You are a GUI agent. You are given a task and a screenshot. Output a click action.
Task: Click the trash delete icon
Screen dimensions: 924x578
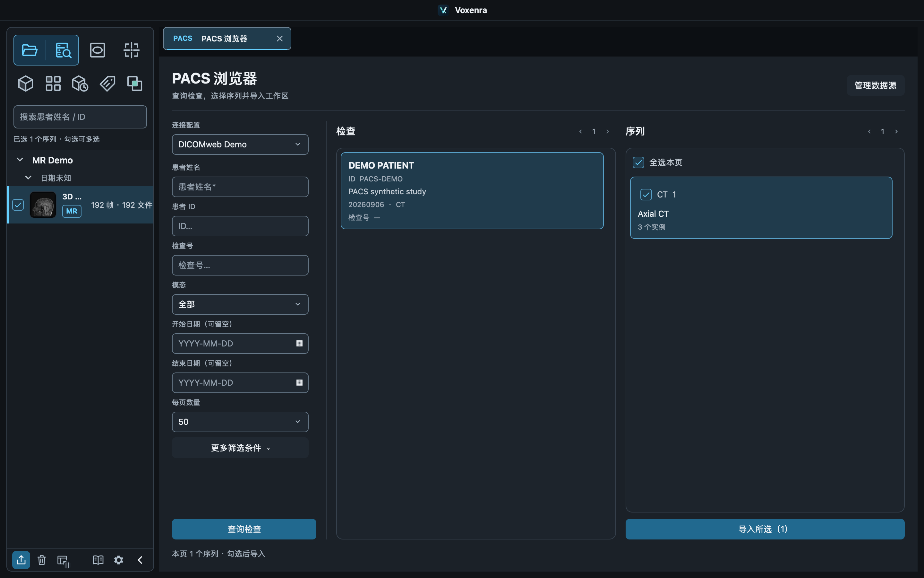tap(42, 560)
